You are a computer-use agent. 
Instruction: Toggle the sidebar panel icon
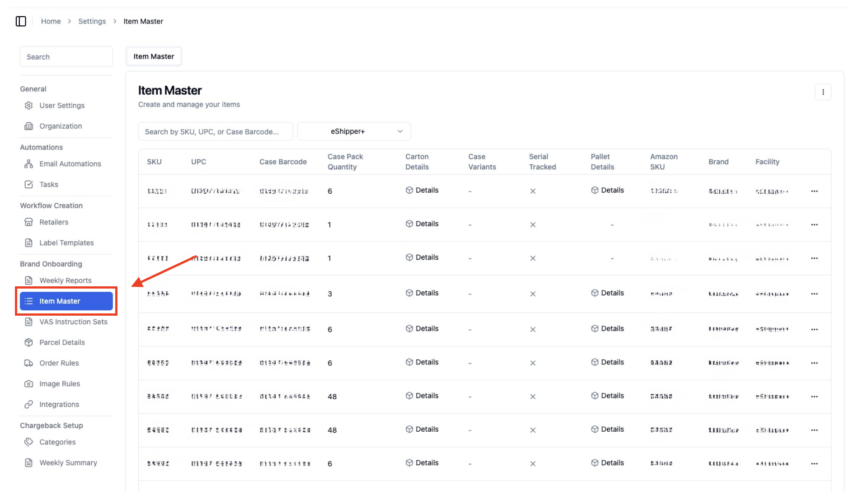tap(21, 21)
